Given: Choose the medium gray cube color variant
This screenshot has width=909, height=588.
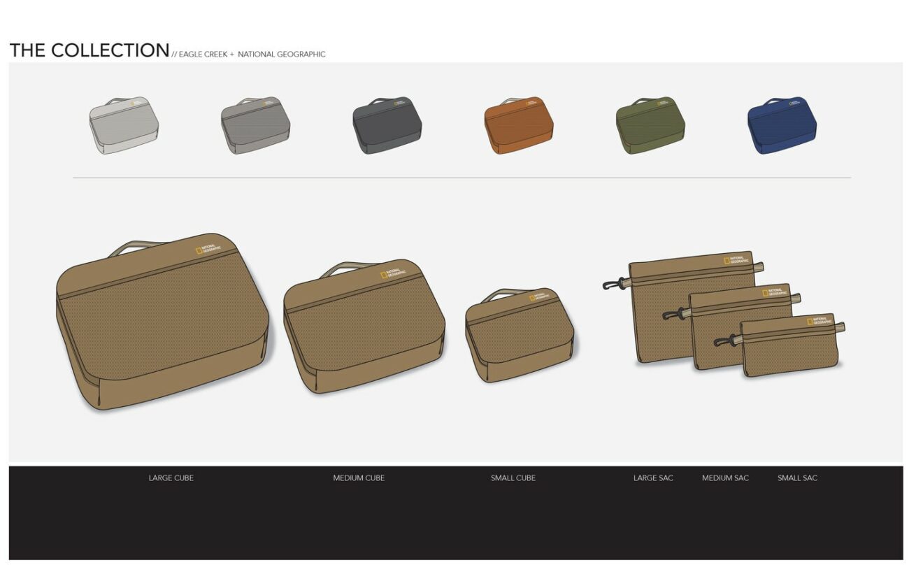Looking at the screenshot, I should 255,127.
